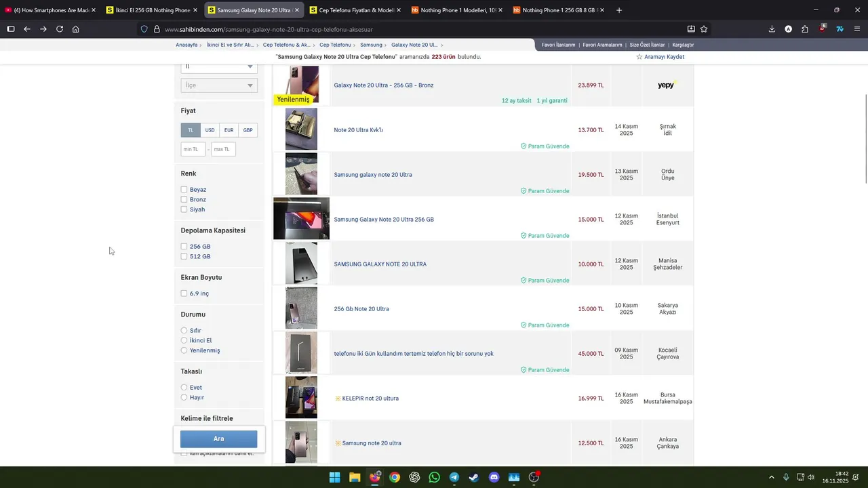This screenshot has width=868, height=488.
Task: Open Telegram from taskbar
Action: click(454, 477)
